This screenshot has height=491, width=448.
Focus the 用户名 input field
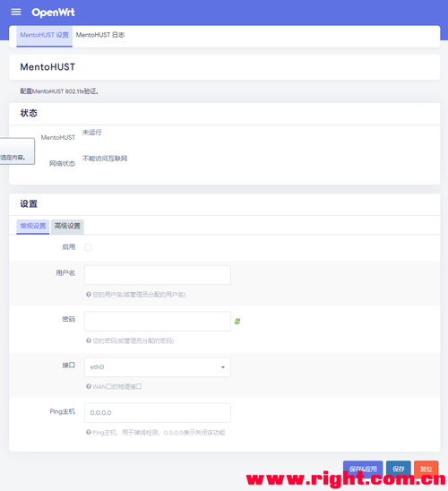coord(158,275)
